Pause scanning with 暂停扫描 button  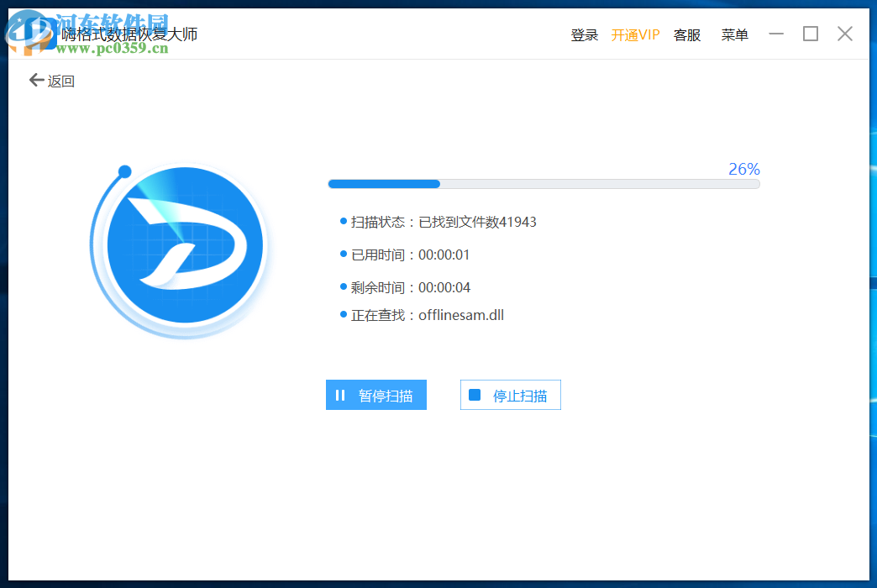click(375, 395)
